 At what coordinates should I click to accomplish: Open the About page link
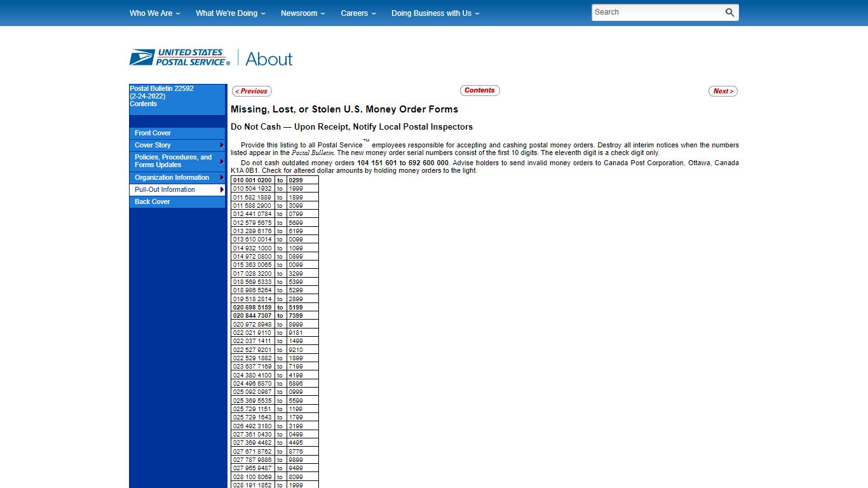269,59
